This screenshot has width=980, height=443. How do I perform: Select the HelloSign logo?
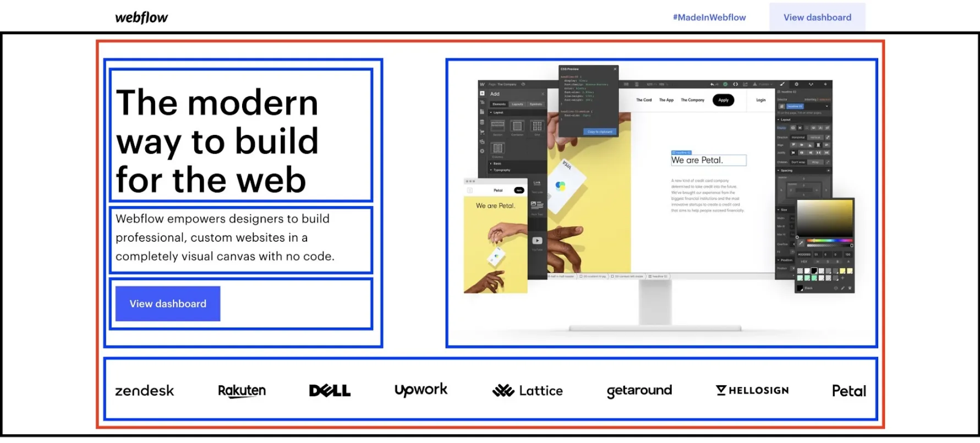(752, 390)
